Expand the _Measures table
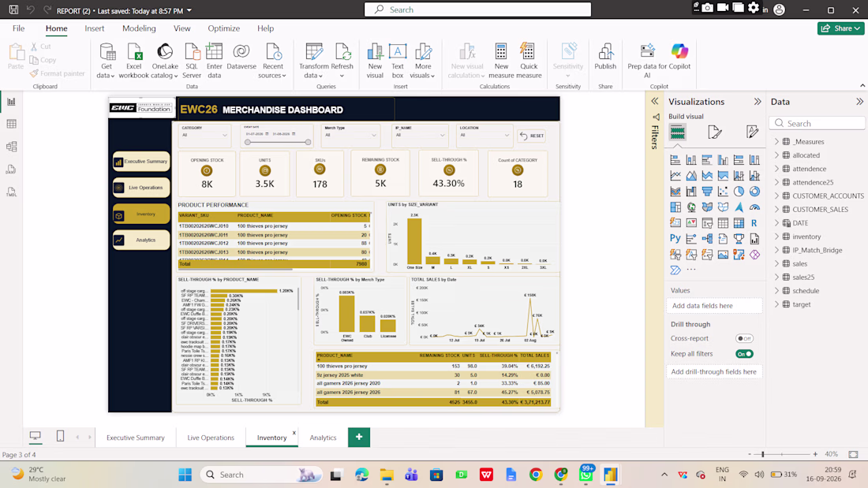Screen dimensions: 868x488 pos(776,142)
